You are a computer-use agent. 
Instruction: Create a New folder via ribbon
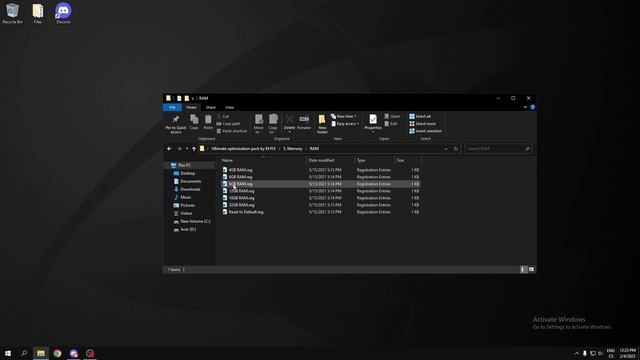322,124
